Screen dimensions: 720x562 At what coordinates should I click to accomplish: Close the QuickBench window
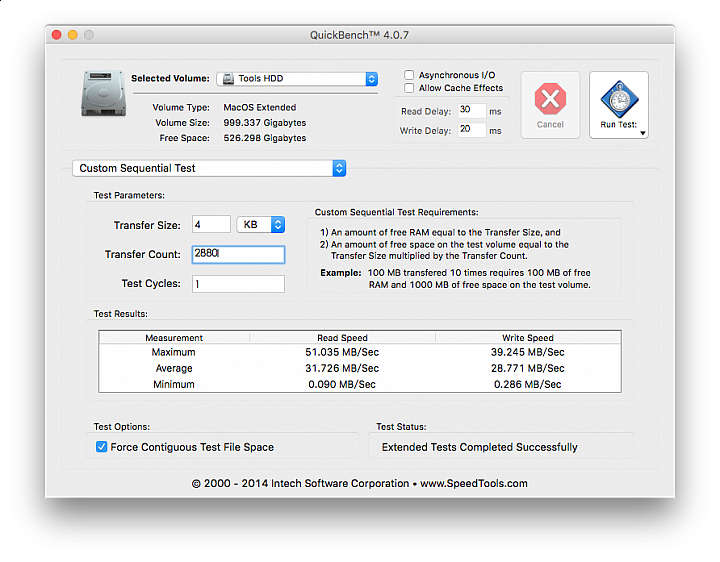[56, 35]
